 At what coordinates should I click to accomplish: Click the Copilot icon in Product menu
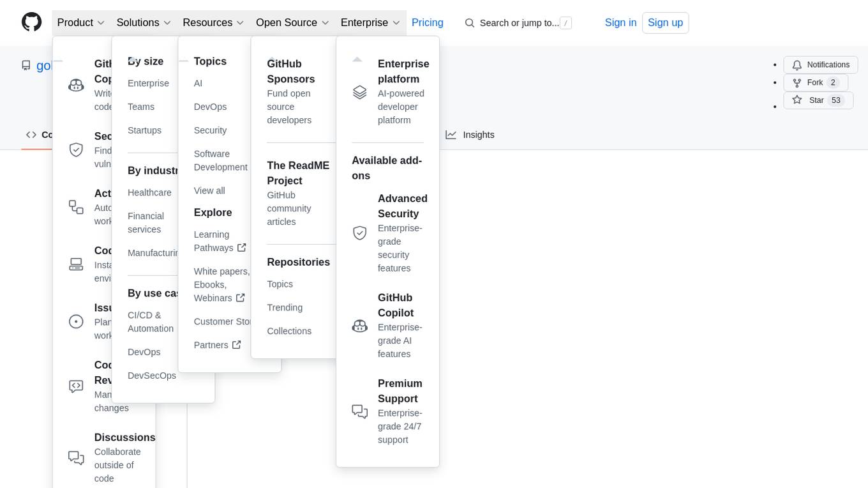(x=76, y=85)
